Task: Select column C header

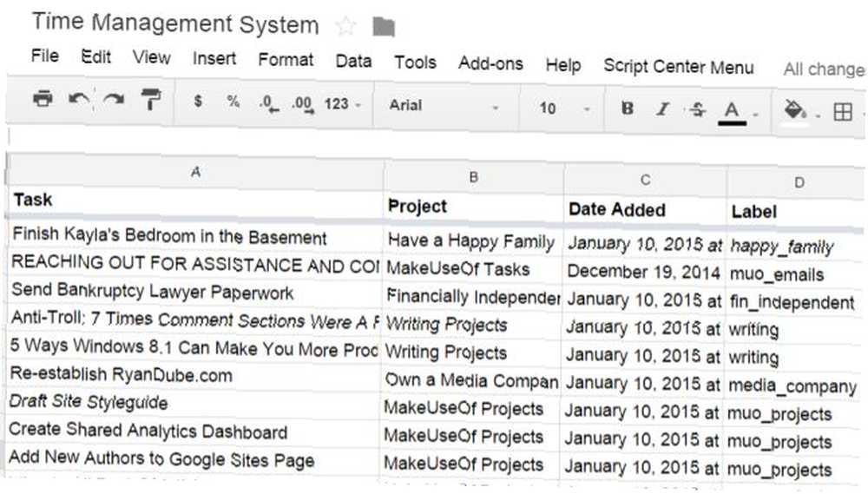Action: (645, 180)
